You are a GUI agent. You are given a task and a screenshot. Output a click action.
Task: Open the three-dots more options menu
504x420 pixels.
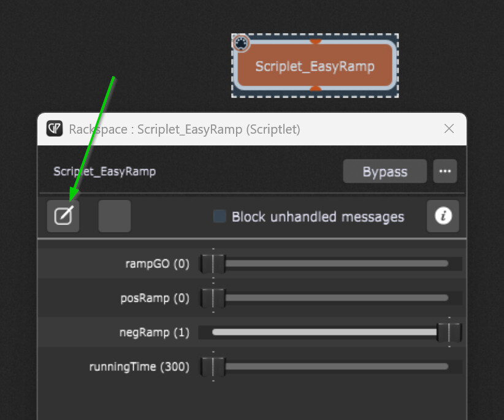tap(445, 172)
